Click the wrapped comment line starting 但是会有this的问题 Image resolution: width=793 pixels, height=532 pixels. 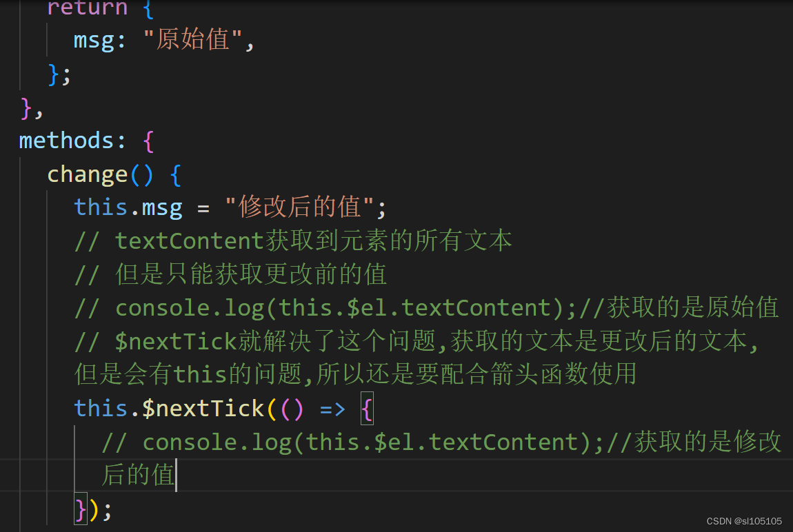(x=355, y=374)
